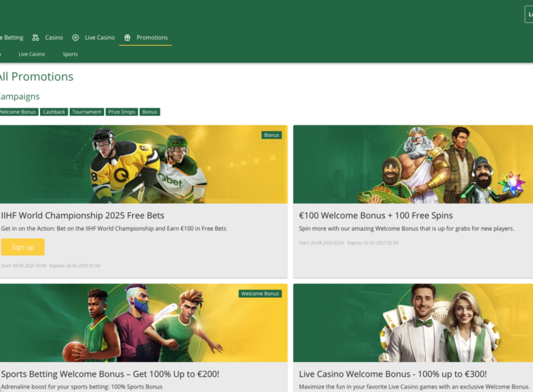Click the Promotions gift icon
This screenshot has width=533, height=392.
pyautogui.click(x=127, y=38)
